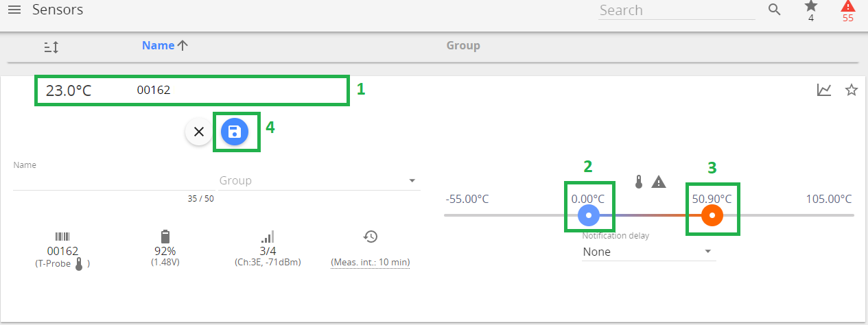Click the thermometer icon above slider
868x325 pixels.
639,182
